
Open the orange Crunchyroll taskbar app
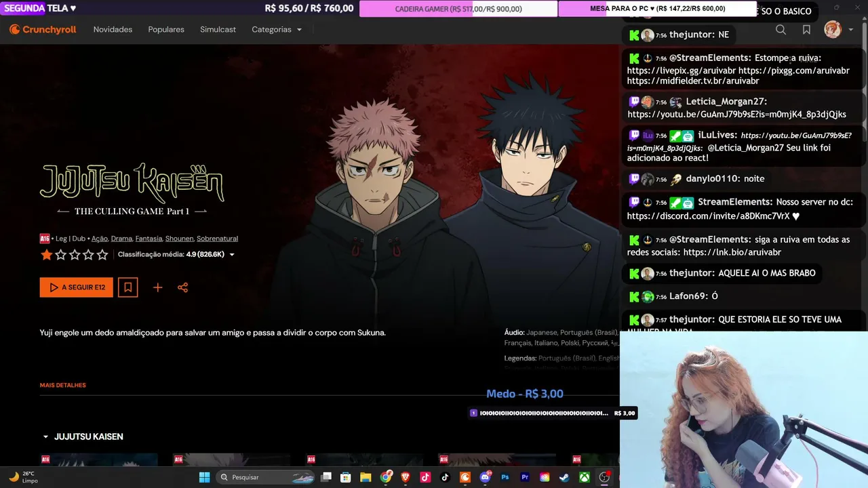[465, 477]
